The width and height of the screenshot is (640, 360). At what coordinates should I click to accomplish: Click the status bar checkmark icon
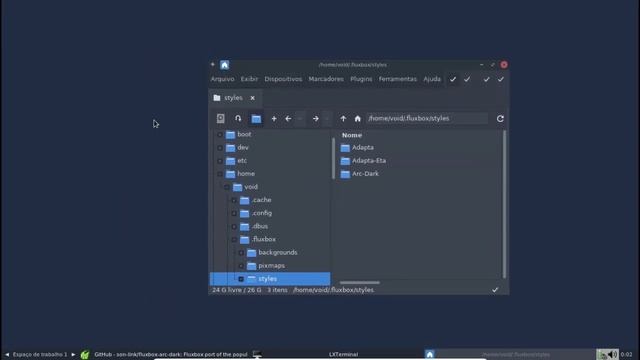[495, 290]
